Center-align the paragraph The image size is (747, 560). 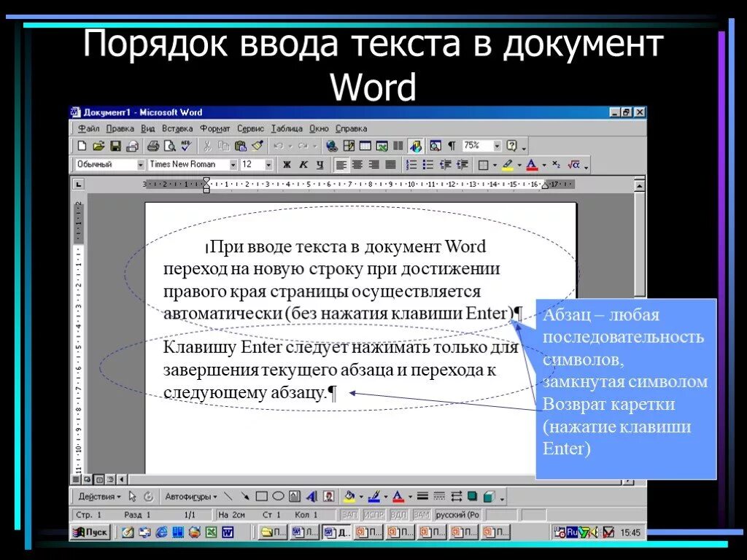click(357, 165)
